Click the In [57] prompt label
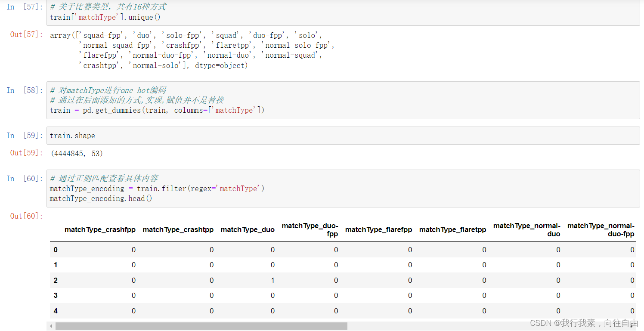644x331 pixels. (x=25, y=7)
